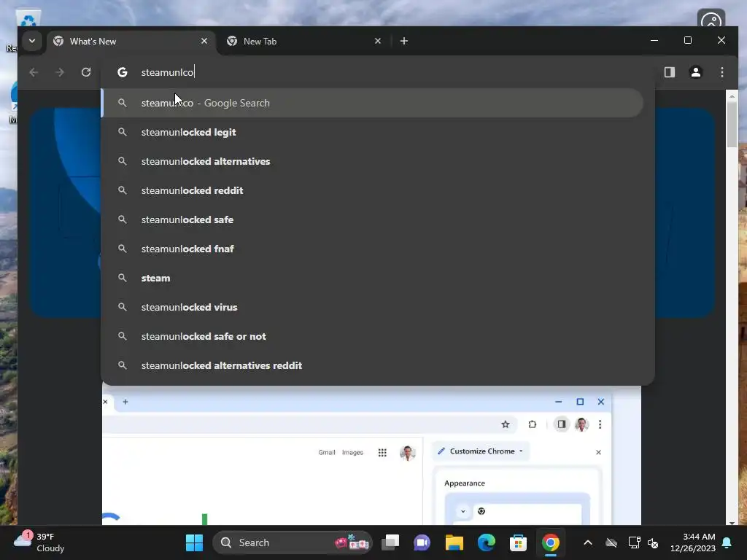Click the Chrome icon on the taskbar
The width and height of the screenshot is (747, 560).
pos(550,542)
